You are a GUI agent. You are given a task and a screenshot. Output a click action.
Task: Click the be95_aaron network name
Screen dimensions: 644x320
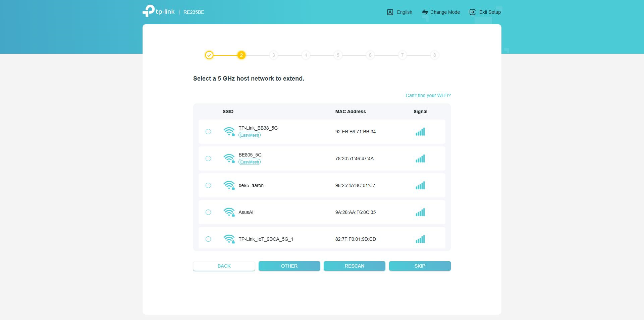pos(251,185)
